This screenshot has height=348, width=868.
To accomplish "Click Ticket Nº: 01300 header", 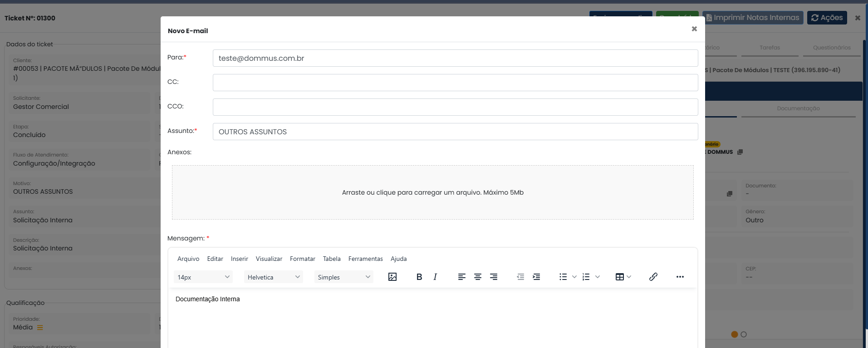I will [x=30, y=18].
